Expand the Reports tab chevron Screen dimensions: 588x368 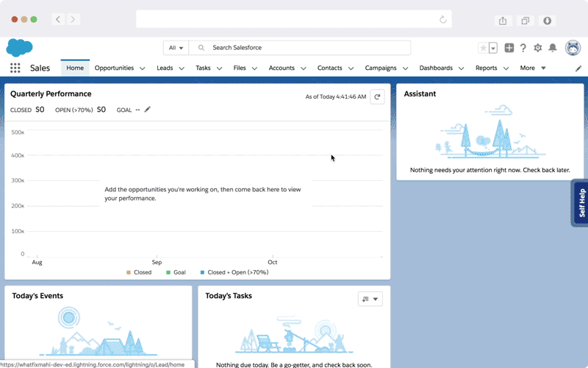506,68
